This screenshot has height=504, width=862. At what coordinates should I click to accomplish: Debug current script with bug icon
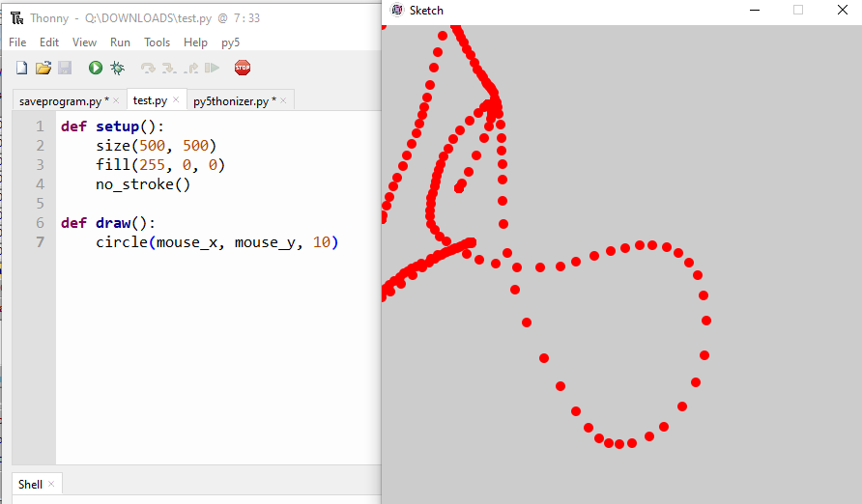coord(117,68)
